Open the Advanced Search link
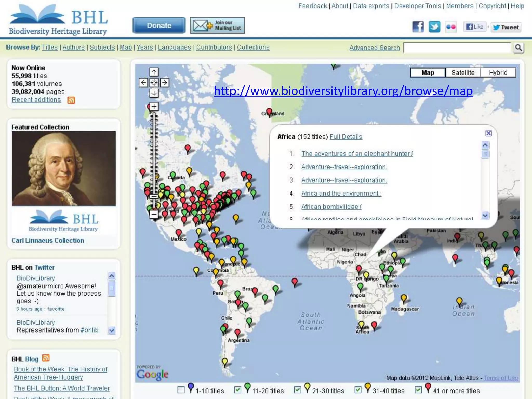The image size is (532, 399). 375,48
